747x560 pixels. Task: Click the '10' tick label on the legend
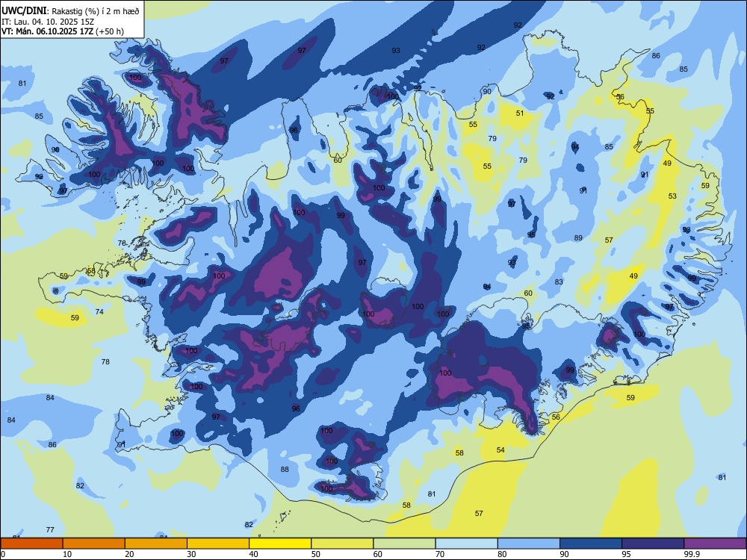point(67,554)
